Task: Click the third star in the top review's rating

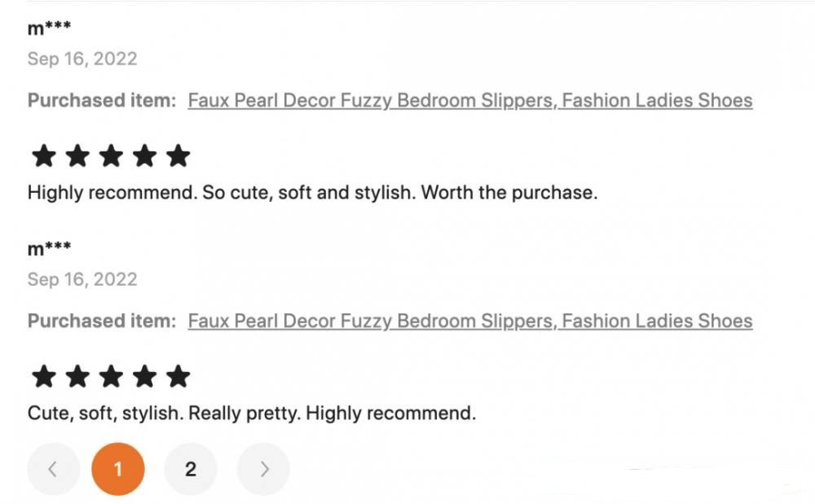Action: pyautogui.click(x=111, y=156)
